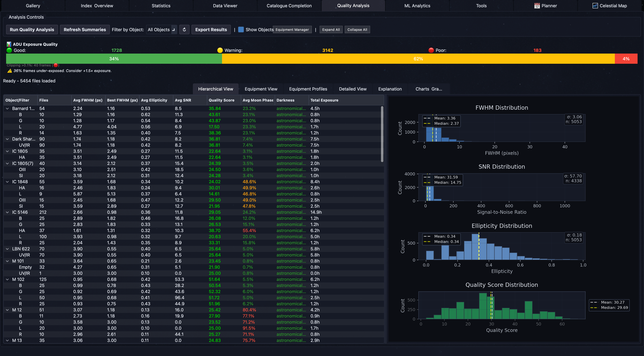Collapse the M 102 tree row
Screen dimensions: 644x356
coord(7,279)
